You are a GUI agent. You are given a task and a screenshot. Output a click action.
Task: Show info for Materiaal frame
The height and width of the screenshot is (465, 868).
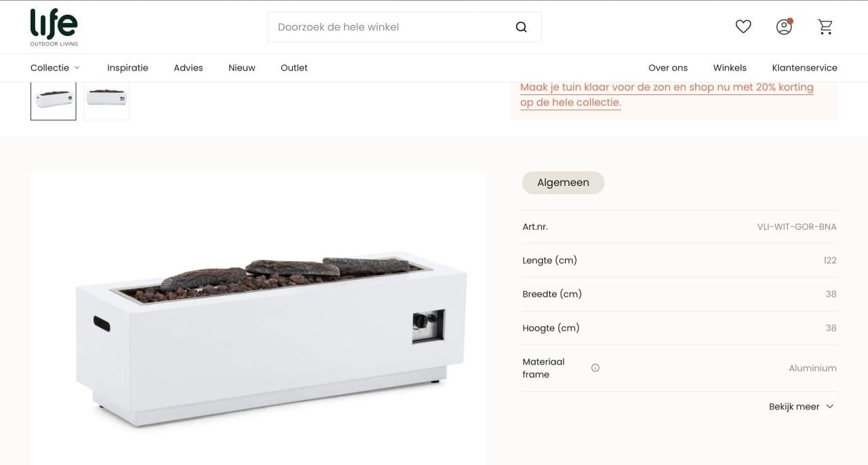click(x=595, y=368)
